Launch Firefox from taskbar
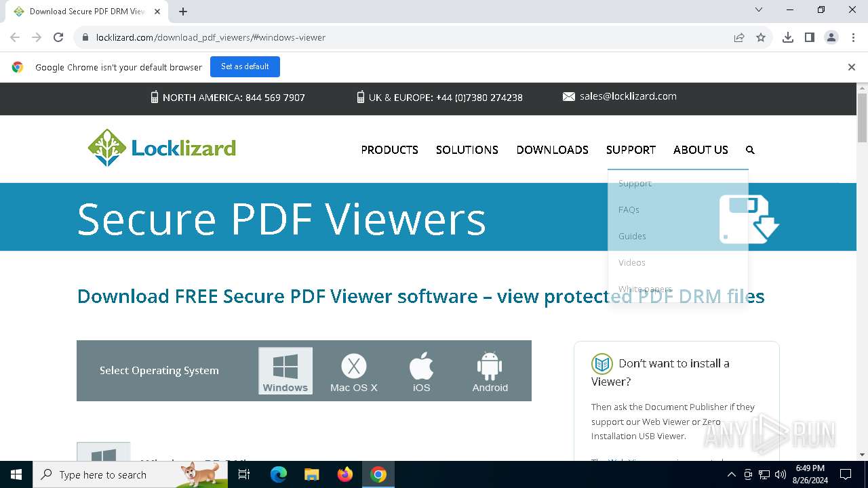The width and height of the screenshot is (868, 488). pyautogui.click(x=345, y=474)
